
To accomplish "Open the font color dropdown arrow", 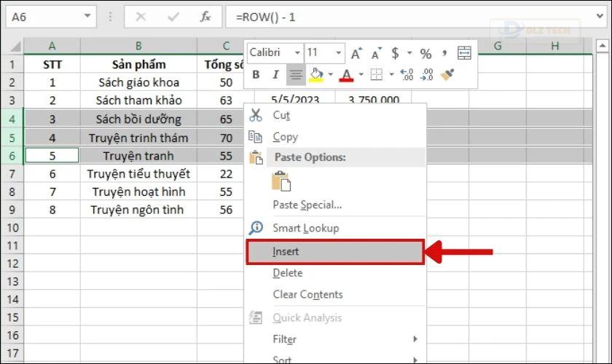I will (x=361, y=74).
